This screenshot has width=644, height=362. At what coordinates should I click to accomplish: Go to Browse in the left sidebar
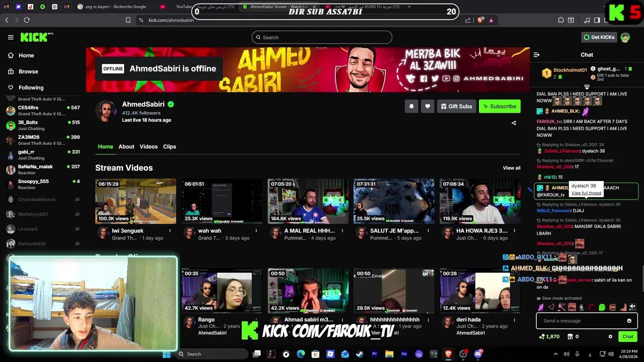tap(23, 71)
